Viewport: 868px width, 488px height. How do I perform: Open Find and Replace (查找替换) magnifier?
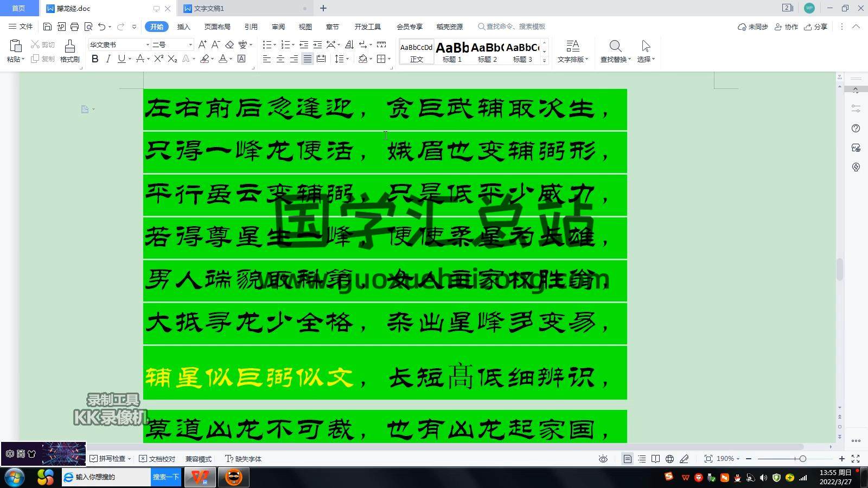click(615, 51)
